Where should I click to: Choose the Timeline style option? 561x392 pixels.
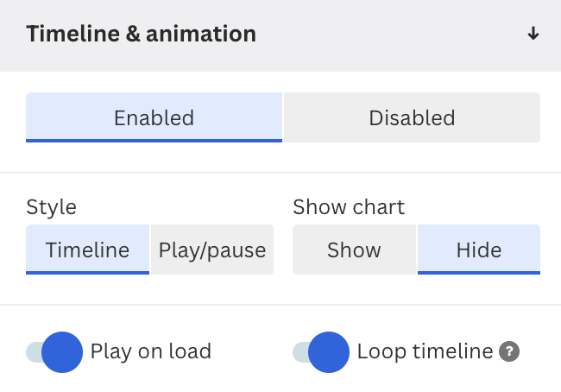pos(87,250)
